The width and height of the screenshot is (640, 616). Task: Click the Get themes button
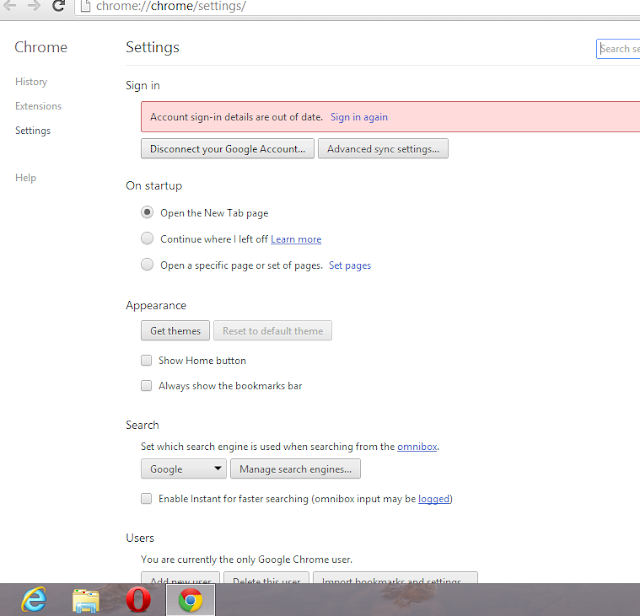click(176, 331)
